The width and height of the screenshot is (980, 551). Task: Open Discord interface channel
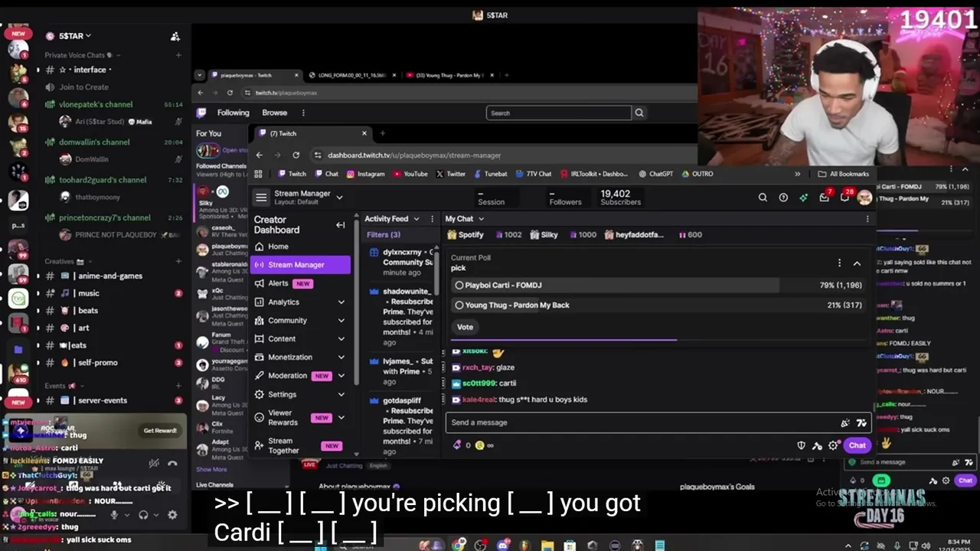tap(90, 70)
